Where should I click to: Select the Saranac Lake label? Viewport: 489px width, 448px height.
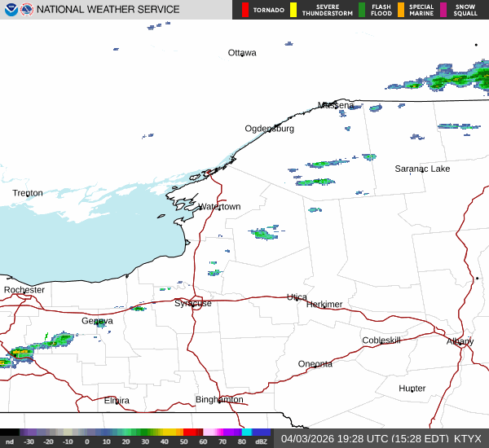pos(422,169)
